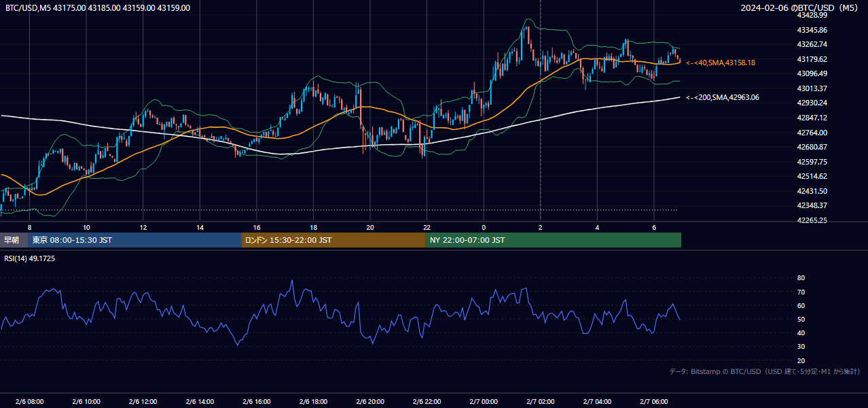868x408 pixels.
Task: Click the BTC/USD,M5 OHLC header text
Action: coord(97,8)
